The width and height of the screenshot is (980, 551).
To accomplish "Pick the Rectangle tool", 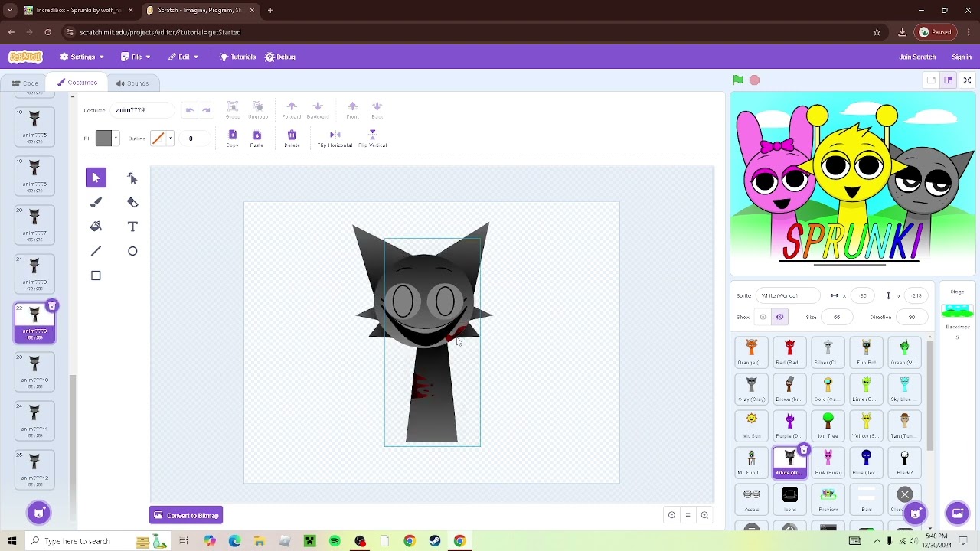I will [96, 275].
